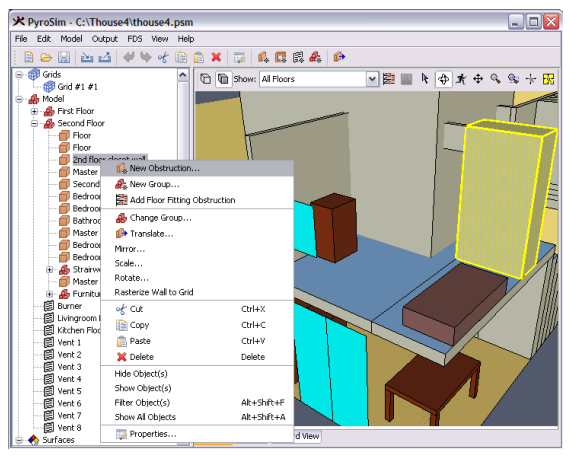The image size is (573, 458).
Task: Choose New Obstruction… in context menu
Action: (x=197, y=169)
